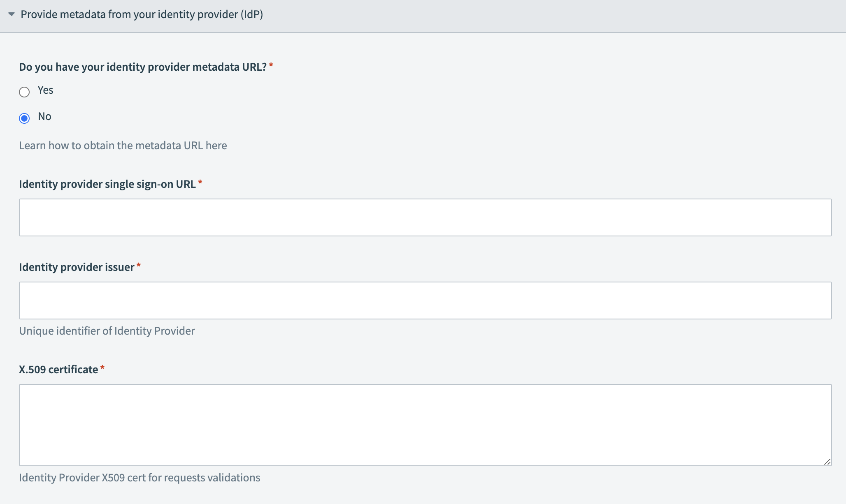Click the 'Identity provider single sign-on URL' label
Screen dimensions: 846x504
pyautogui.click(x=108, y=184)
